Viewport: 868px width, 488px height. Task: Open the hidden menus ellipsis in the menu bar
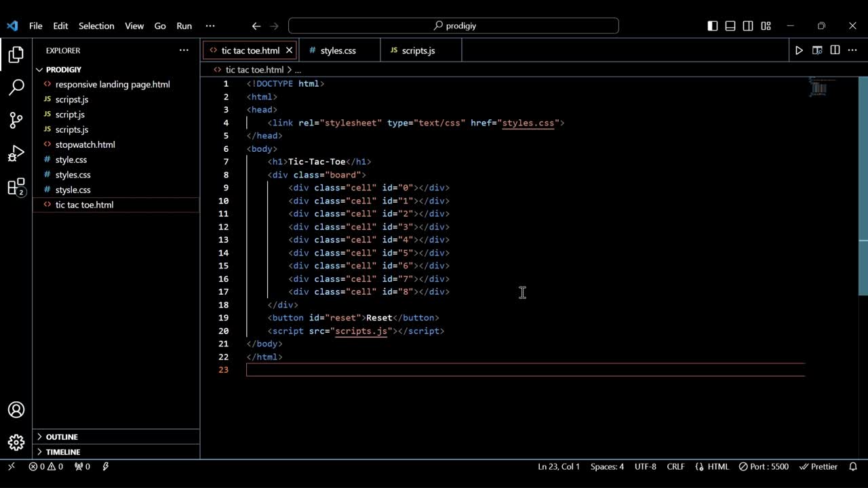pyautogui.click(x=210, y=26)
